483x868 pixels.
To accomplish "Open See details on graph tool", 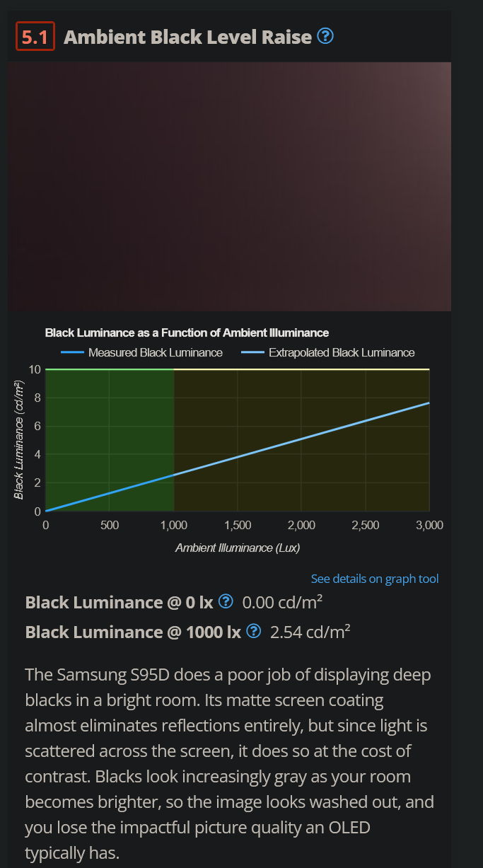I will click(375, 579).
